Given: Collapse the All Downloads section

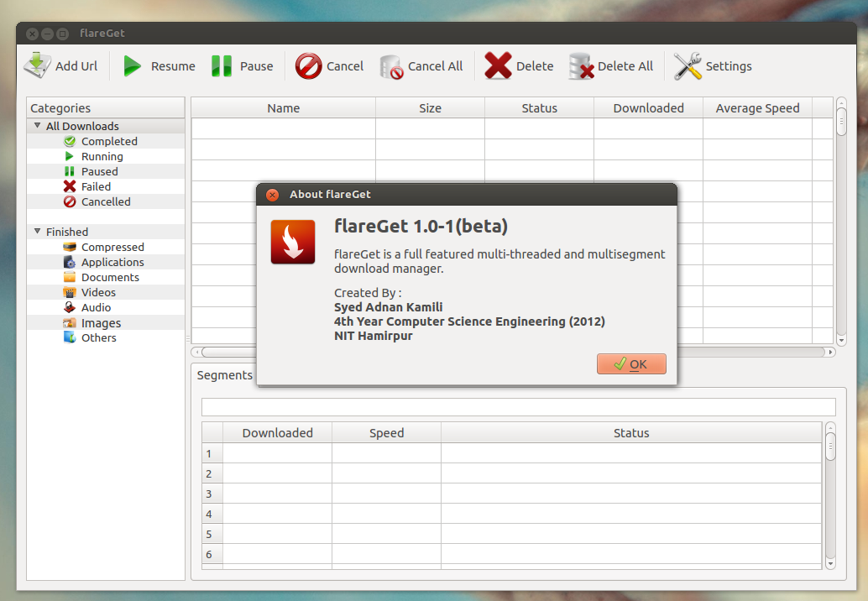Looking at the screenshot, I should pyautogui.click(x=36, y=125).
